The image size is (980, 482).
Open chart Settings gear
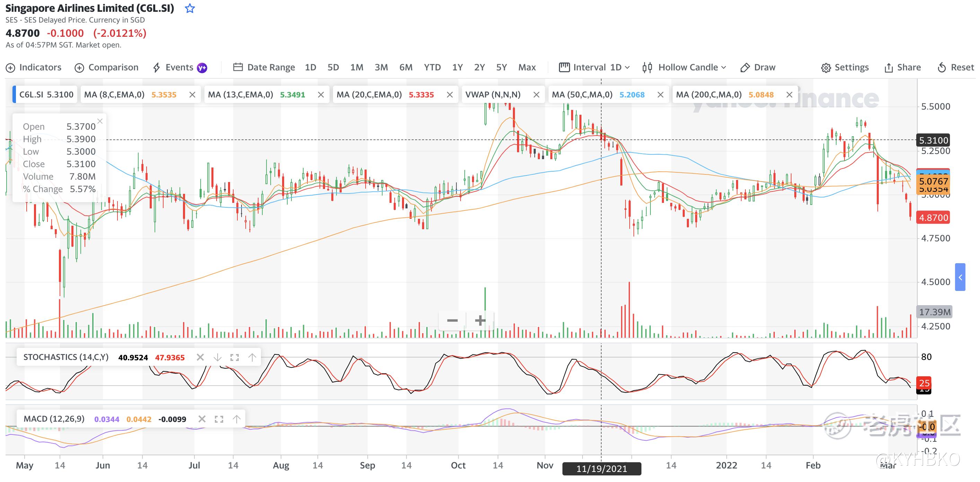pos(845,67)
